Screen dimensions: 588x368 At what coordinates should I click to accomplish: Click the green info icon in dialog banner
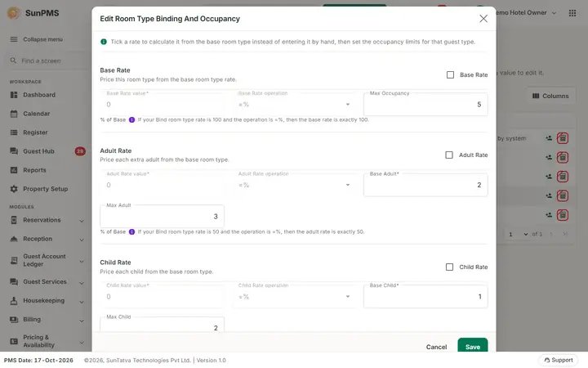coord(104,42)
